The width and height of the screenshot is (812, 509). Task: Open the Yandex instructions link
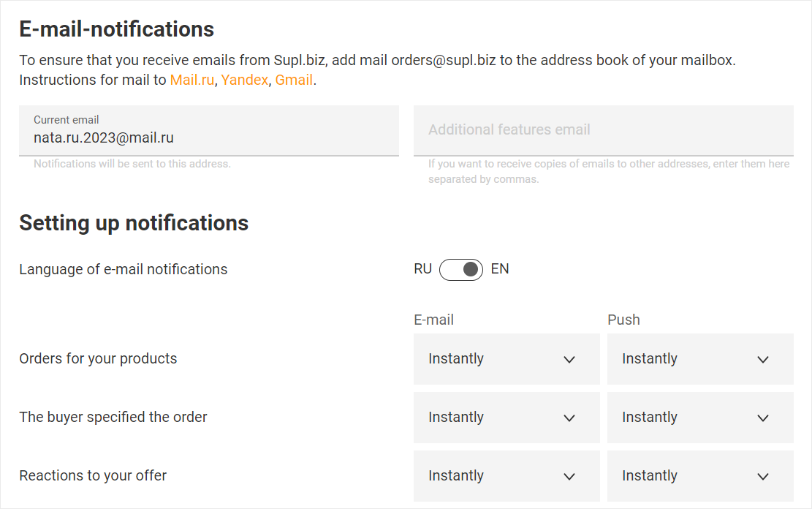pyautogui.click(x=245, y=80)
